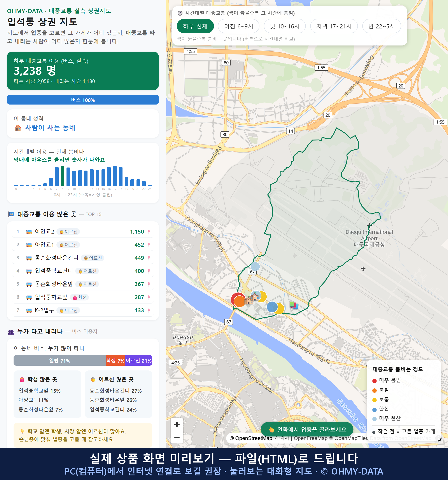Click the orange 붐빔 legend dot

(374, 390)
